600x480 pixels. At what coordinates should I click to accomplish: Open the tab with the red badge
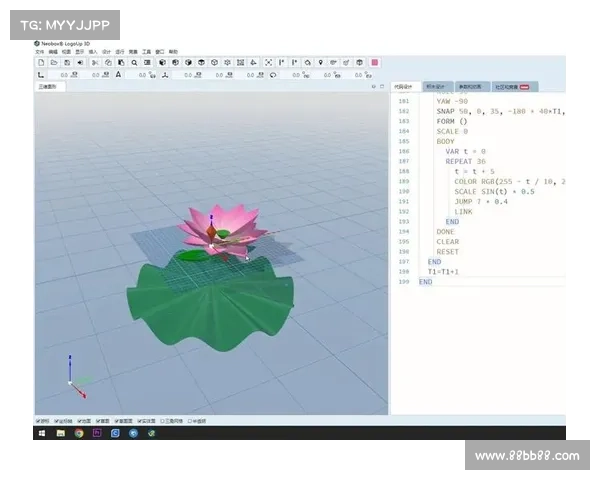click(515, 87)
